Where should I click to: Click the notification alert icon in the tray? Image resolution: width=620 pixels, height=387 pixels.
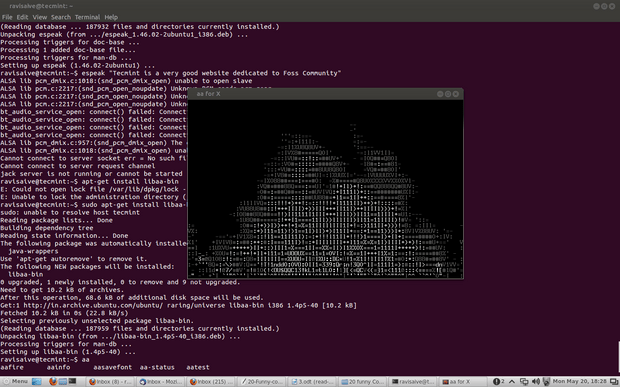click(498, 381)
